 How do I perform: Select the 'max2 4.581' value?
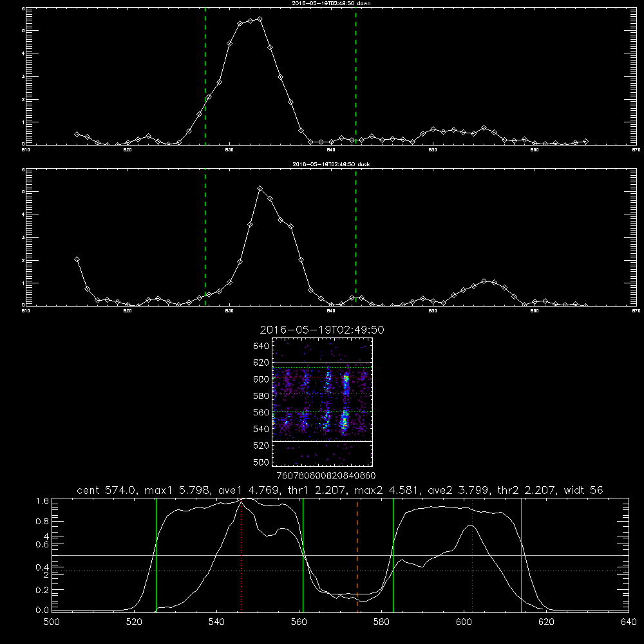tap(387, 490)
